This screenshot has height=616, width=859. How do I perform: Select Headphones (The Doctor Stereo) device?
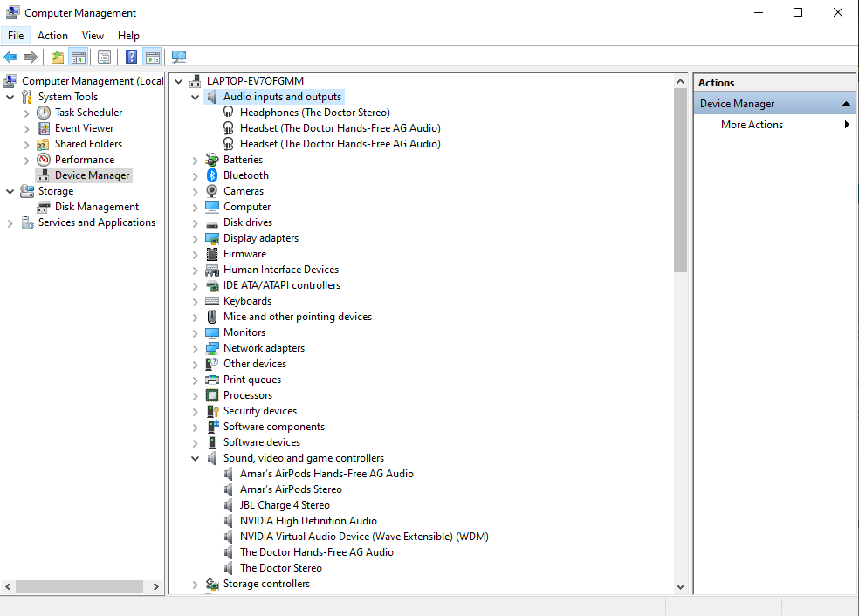pos(315,113)
